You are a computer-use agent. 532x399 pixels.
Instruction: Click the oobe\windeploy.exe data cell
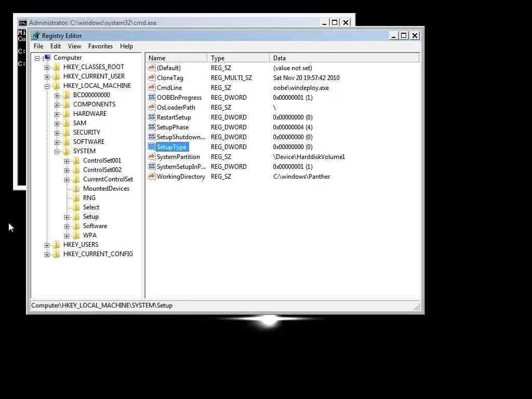(301, 87)
